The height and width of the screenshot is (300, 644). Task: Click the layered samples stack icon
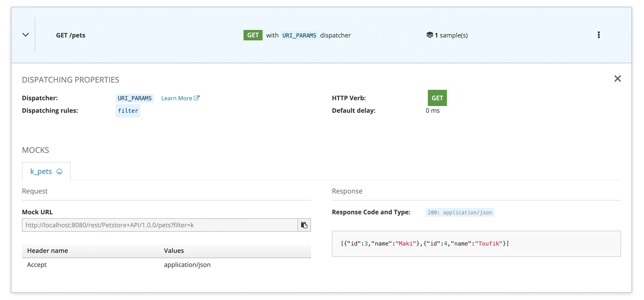point(430,35)
